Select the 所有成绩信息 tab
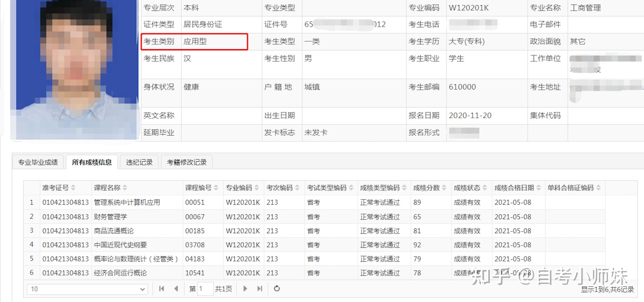 point(92,162)
